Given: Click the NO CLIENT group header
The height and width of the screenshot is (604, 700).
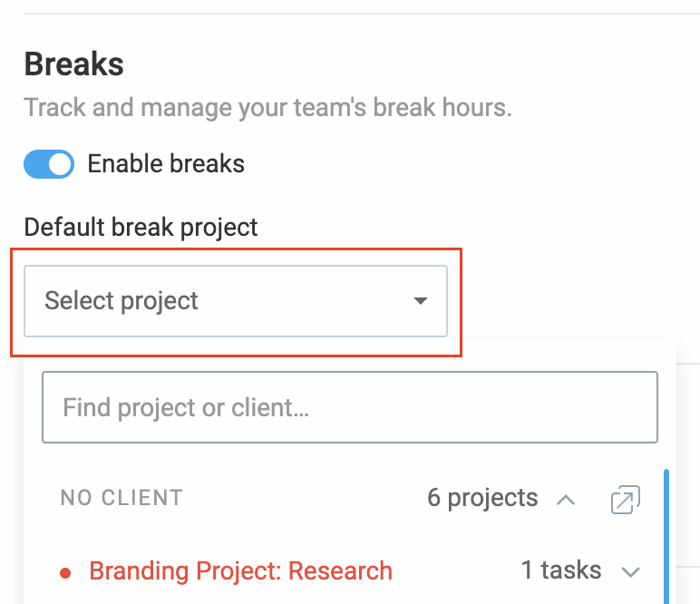Looking at the screenshot, I should [x=122, y=498].
